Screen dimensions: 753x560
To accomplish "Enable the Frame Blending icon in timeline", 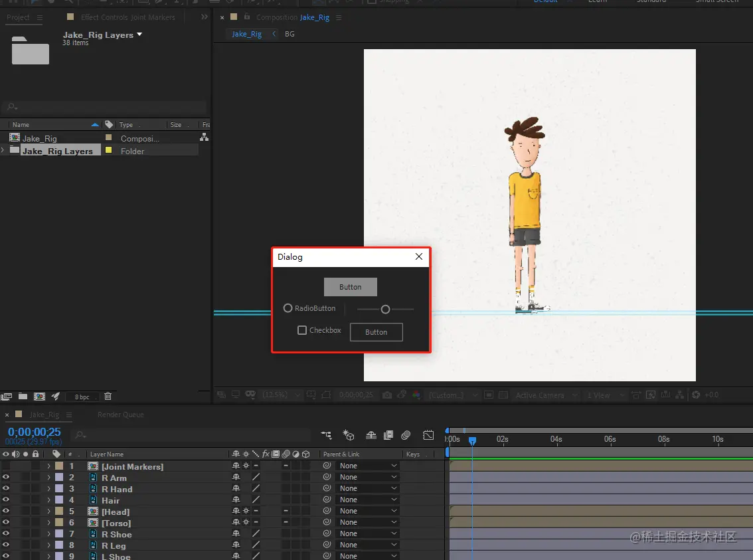I will point(388,435).
